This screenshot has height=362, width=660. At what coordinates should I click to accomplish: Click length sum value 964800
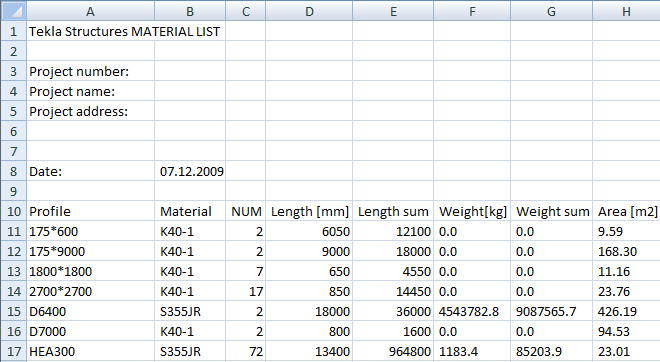point(393,351)
